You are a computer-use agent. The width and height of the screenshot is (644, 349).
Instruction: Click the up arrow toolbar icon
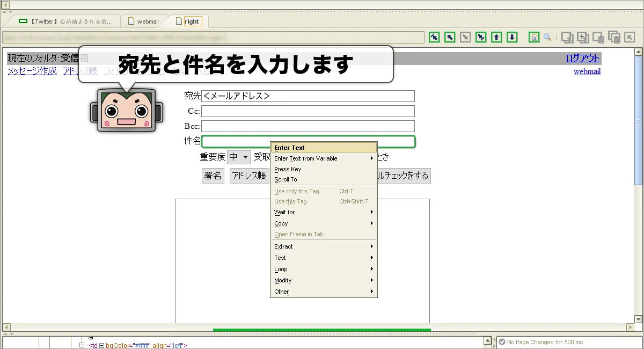coord(497,37)
